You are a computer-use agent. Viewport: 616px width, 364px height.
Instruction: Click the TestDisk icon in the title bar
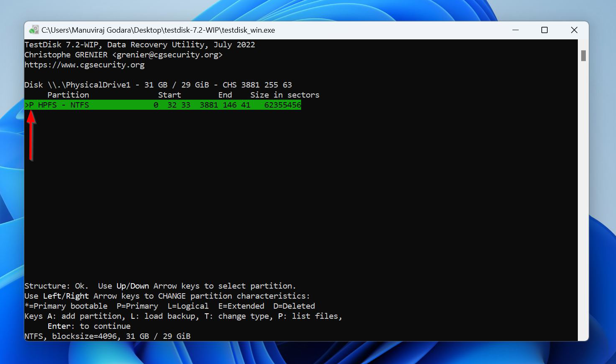click(34, 30)
